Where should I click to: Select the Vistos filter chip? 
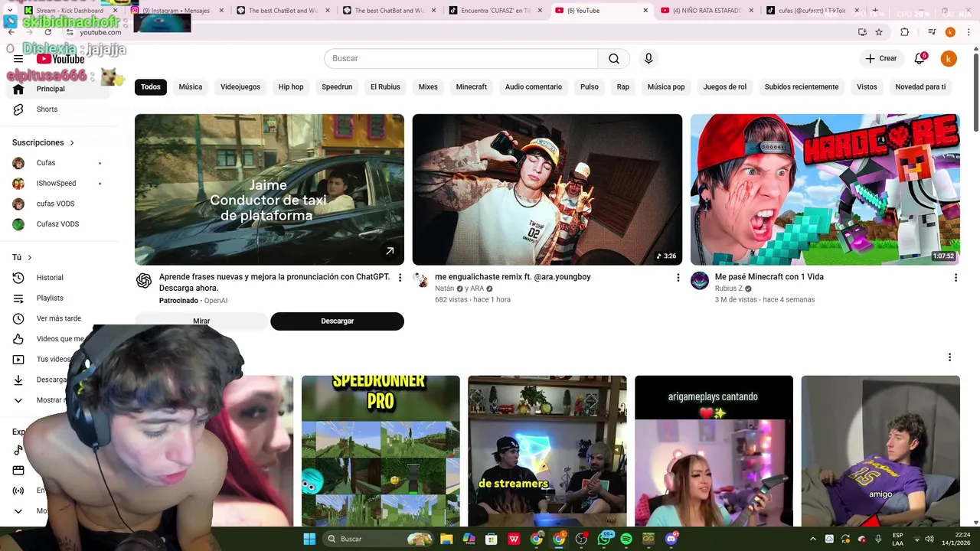[x=867, y=87]
